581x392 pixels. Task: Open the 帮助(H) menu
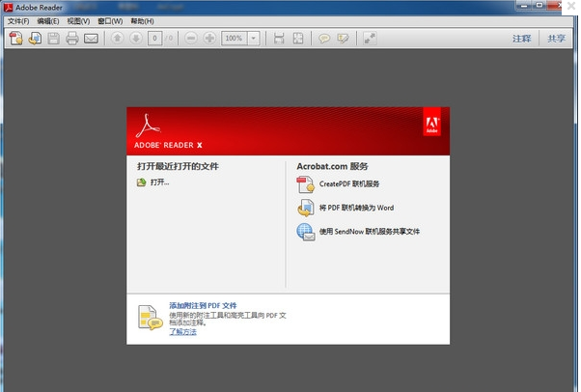pyautogui.click(x=142, y=21)
